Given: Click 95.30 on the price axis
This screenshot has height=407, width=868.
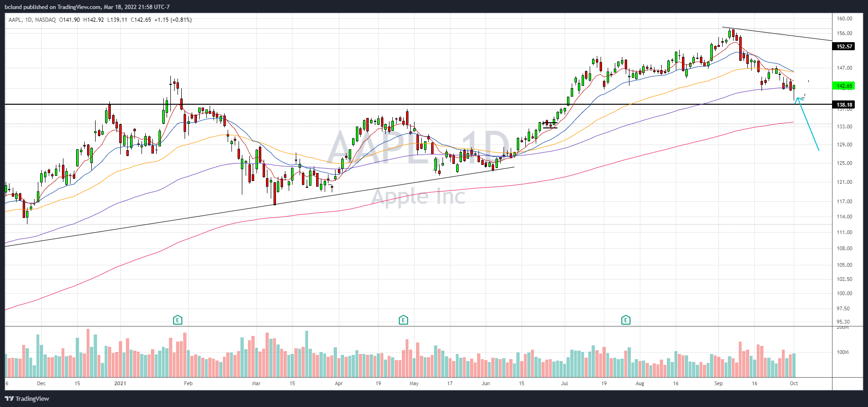Looking at the screenshot, I should point(843,322).
